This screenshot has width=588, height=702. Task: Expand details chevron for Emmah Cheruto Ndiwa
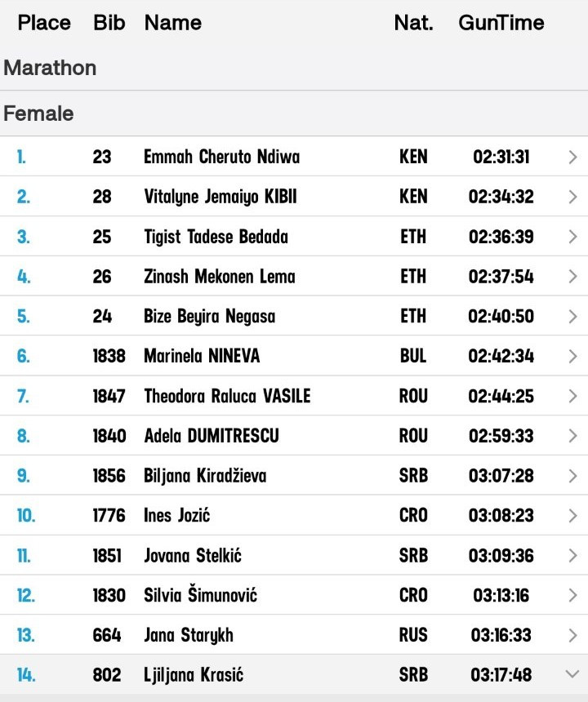click(572, 158)
